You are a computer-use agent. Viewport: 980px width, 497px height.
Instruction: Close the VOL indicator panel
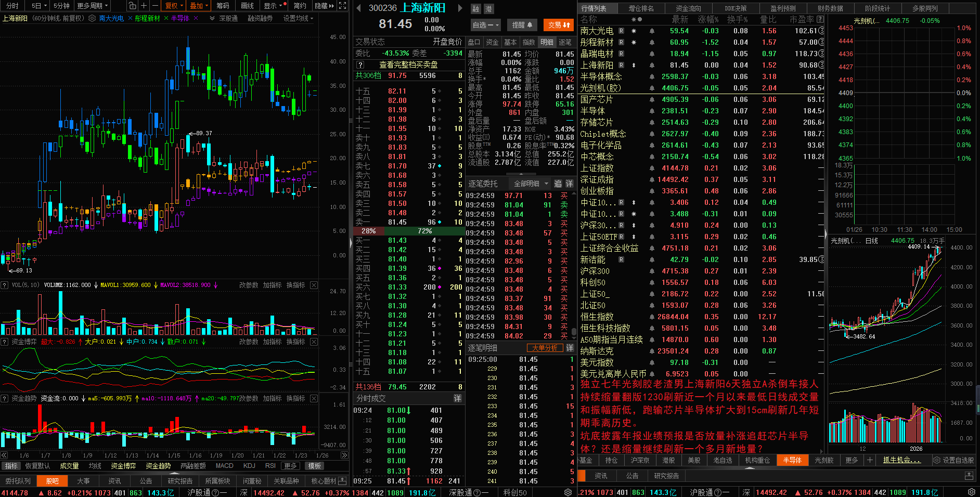tap(314, 285)
